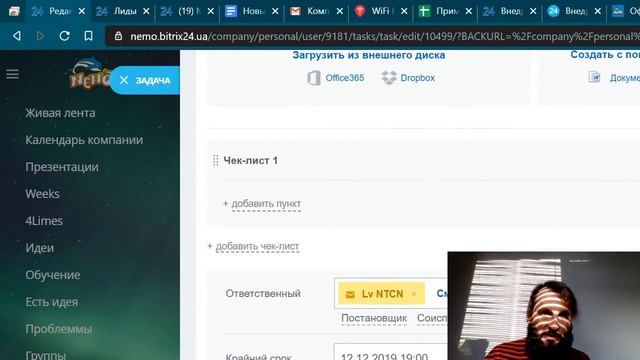Click the Office365 icon
This screenshot has height=360, width=640.
click(313, 78)
